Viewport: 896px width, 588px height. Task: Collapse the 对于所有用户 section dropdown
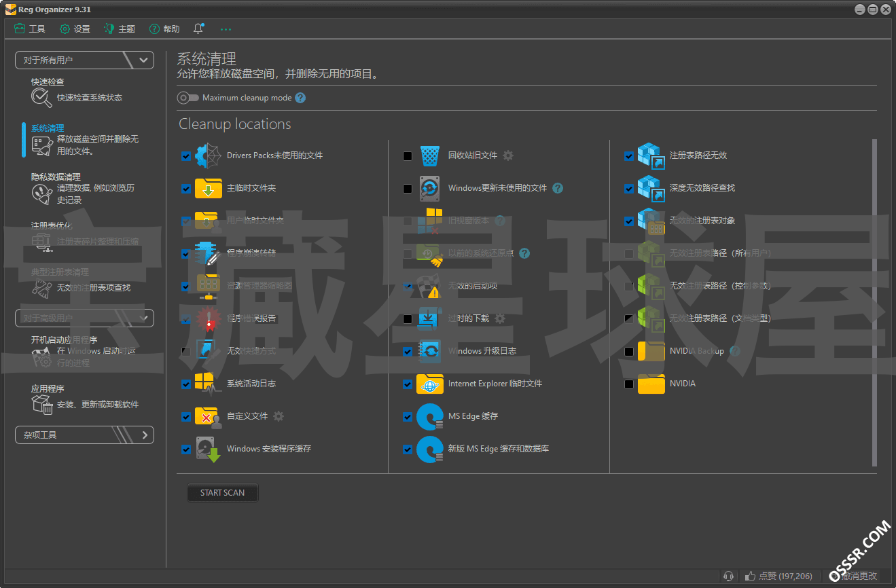point(84,60)
